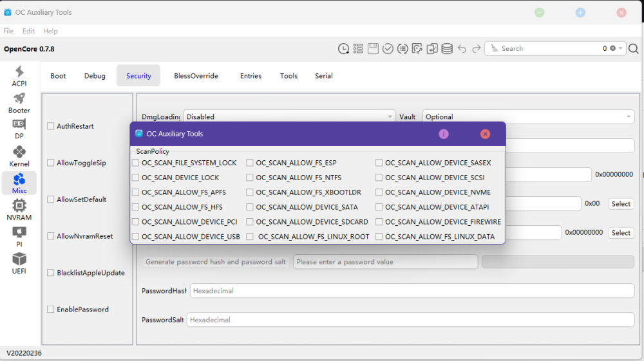The height and width of the screenshot is (361, 644).
Task: Open the Edit menu
Action: click(x=28, y=31)
